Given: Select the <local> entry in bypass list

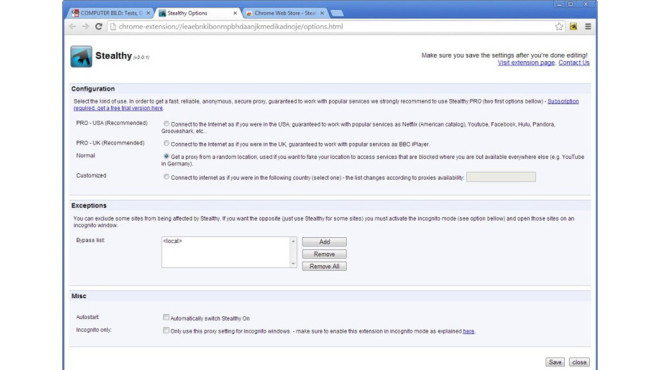Looking at the screenshot, I should coord(172,241).
